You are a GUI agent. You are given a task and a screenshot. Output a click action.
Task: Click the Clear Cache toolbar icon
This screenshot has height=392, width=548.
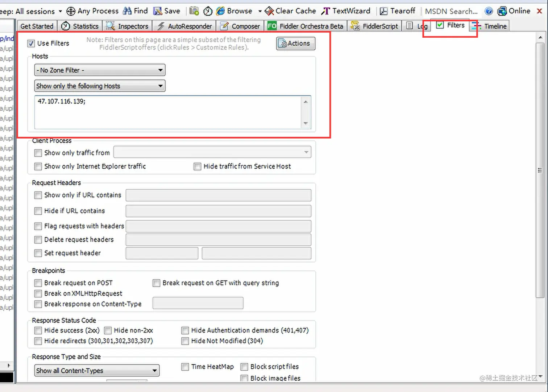click(x=269, y=11)
